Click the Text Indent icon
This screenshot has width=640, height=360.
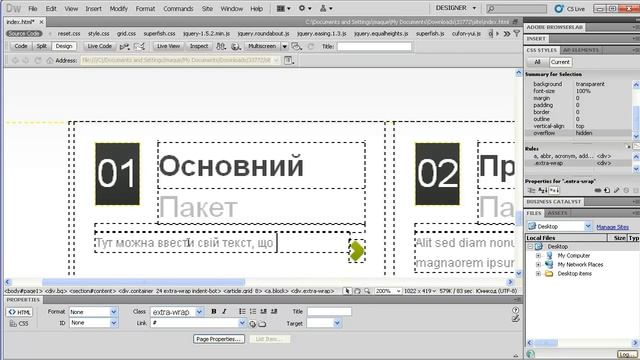[x=274, y=311]
